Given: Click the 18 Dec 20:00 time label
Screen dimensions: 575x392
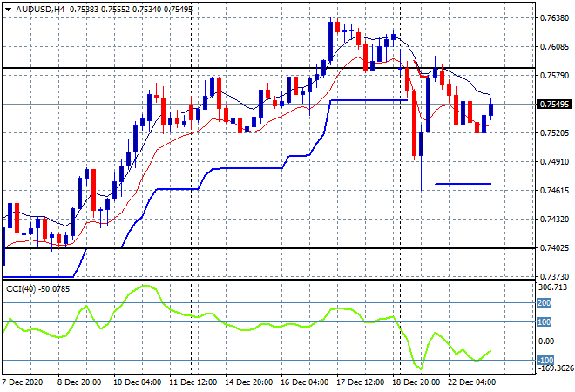Looking at the screenshot, I should 416,382.
